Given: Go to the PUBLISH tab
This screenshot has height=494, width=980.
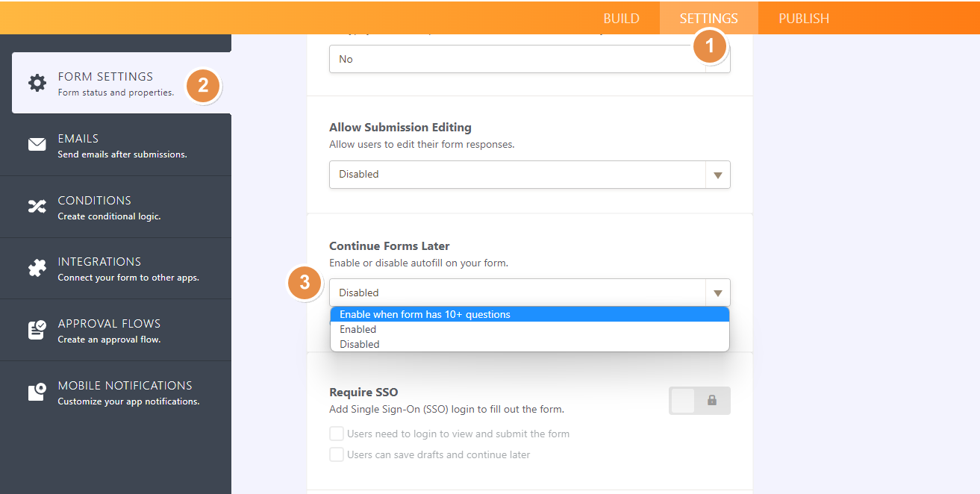Looking at the screenshot, I should pyautogui.click(x=804, y=19).
